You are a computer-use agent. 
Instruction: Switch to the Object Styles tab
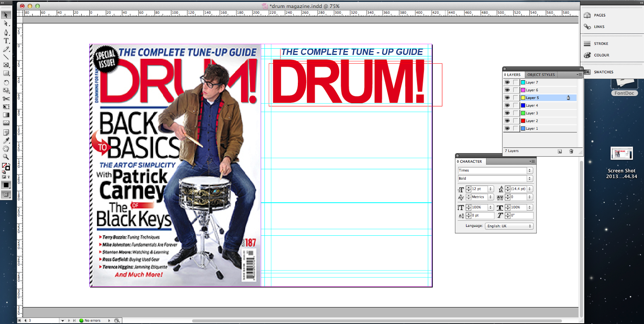(x=541, y=75)
